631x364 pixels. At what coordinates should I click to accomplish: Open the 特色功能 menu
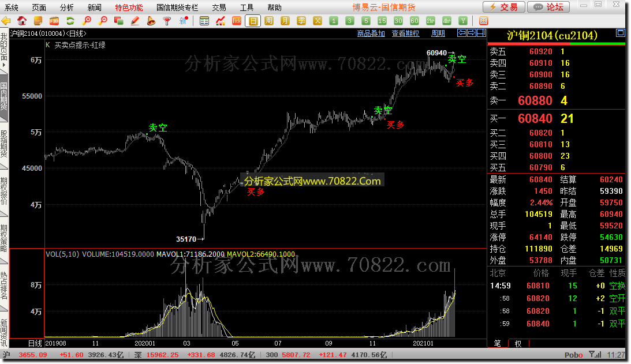[129, 7]
